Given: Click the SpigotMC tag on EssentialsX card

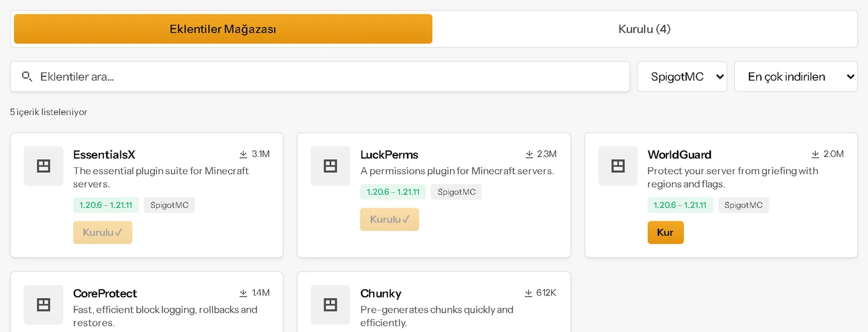Looking at the screenshot, I should [169, 205].
